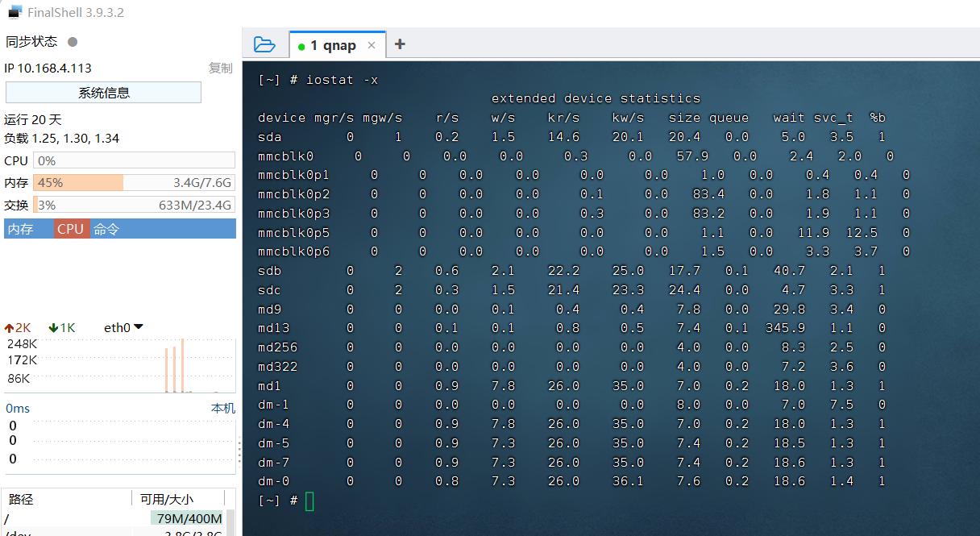
Task: Open 系统信息 system info button
Action: coord(103,93)
